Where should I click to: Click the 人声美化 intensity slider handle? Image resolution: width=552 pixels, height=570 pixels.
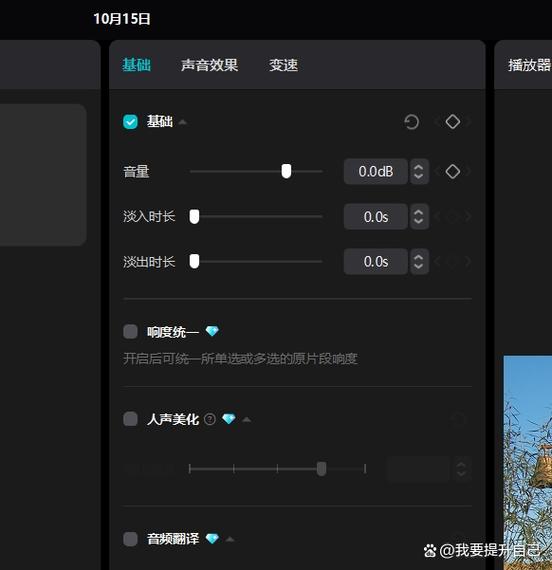point(321,469)
